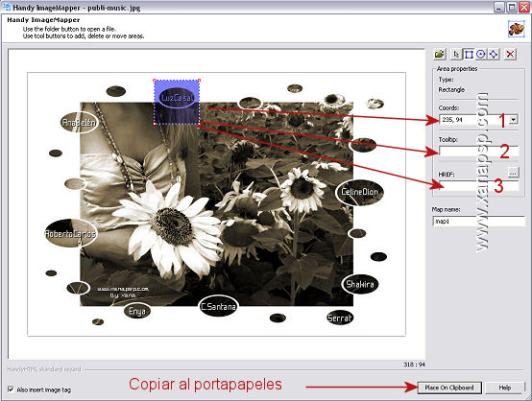Toggle Also insert image tag checkbox
This screenshot has width=532, height=401.
tap(11, 389)
